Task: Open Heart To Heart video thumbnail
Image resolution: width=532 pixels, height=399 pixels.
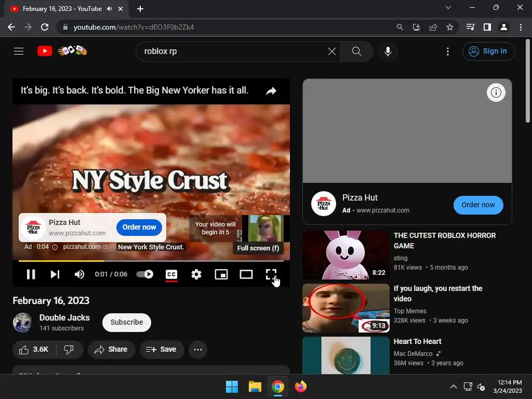Action: coord(345,355)
